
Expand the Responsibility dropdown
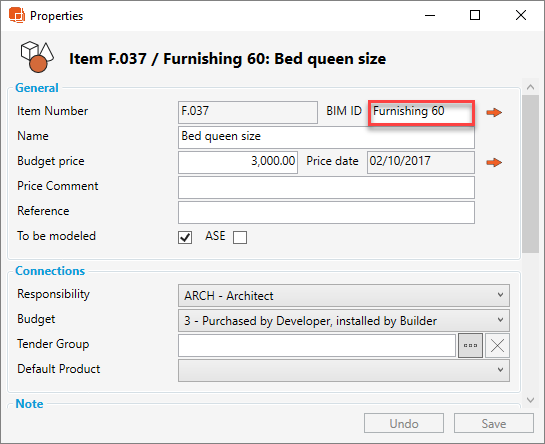tap(344, 296)
